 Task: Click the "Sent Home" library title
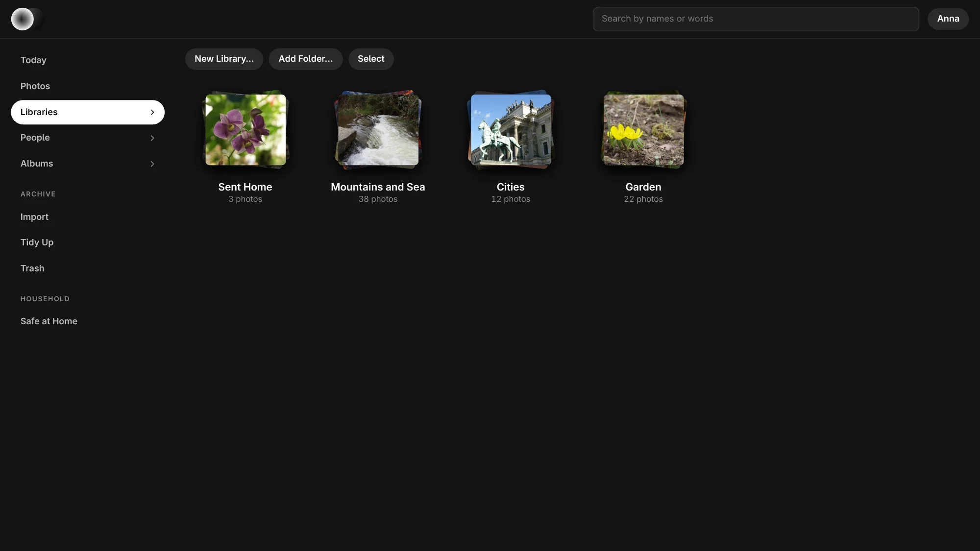245,187
